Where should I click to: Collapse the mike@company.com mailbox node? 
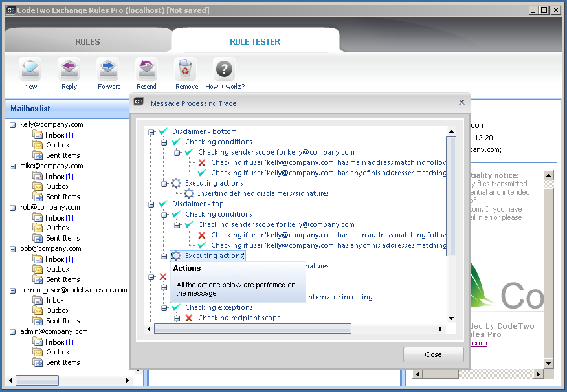(x=13, y=166)
